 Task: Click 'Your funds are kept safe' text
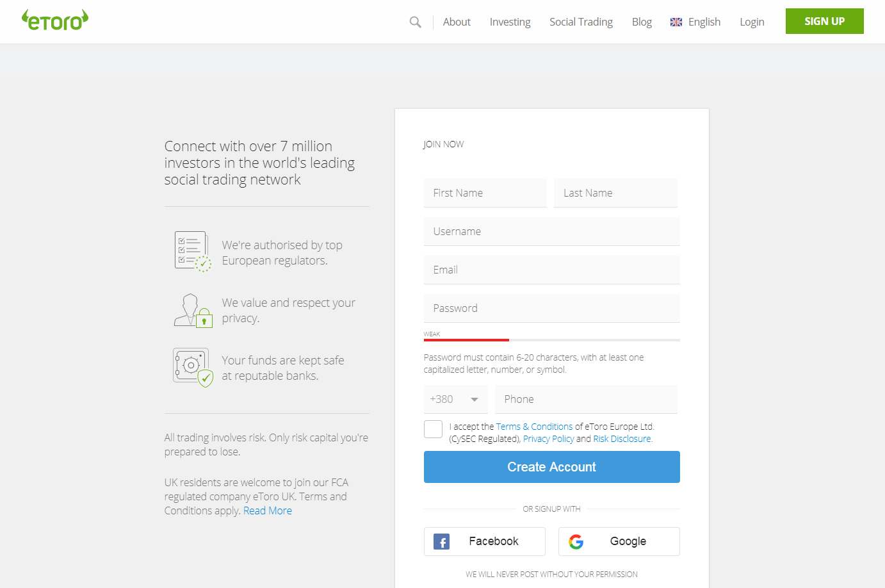tap(283, 368)
